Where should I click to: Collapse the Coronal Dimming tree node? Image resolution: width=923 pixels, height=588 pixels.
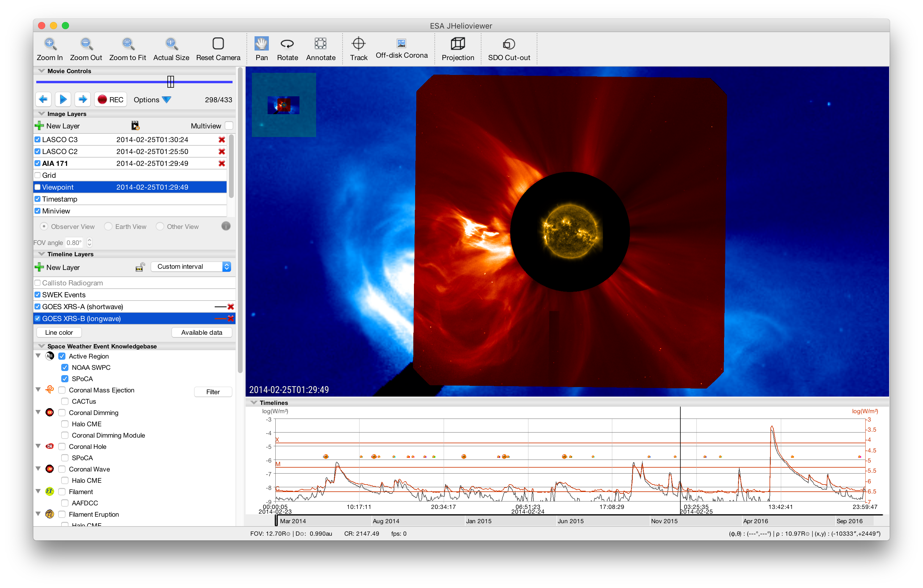[x=38, y=412]
